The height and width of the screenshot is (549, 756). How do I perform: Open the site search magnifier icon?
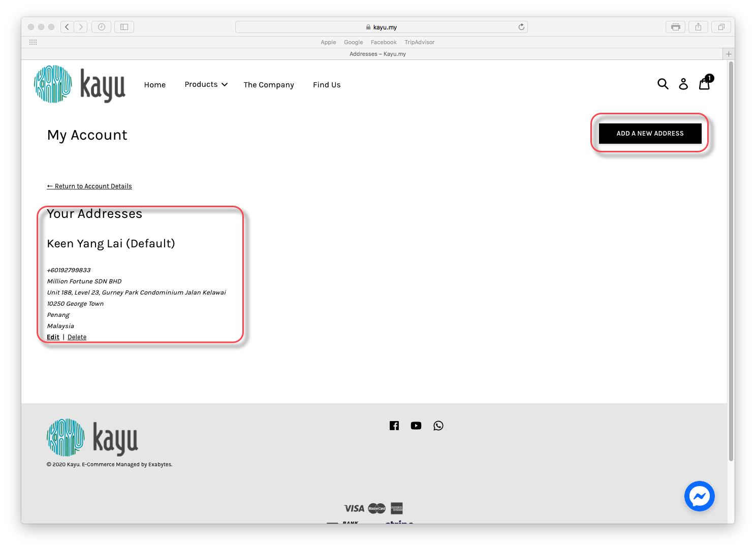point(663,84)
